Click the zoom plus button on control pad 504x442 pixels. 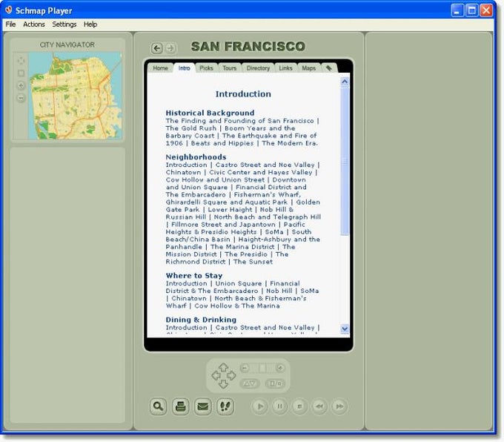tap(280, 368)
